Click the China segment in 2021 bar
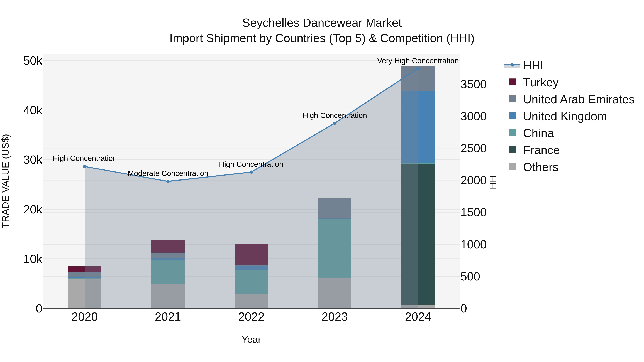Image resolution: width=644 pixels, height=362 pixels. click(168, 272)
